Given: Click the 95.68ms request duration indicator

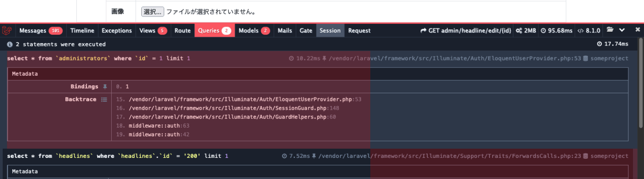Looking at the screenshot, I should point(556,31).
